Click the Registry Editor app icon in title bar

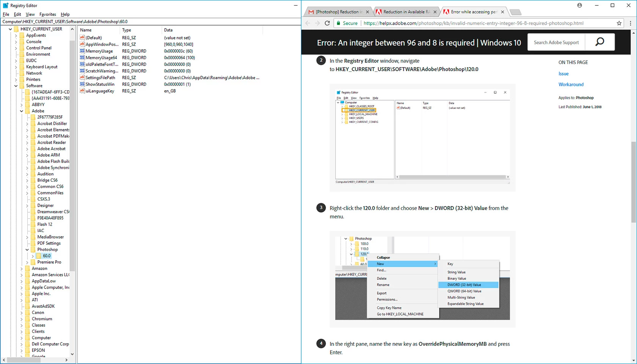(6, 5)
